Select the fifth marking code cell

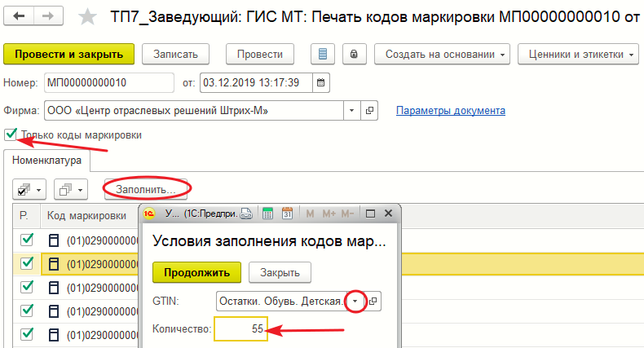point(90,335)
